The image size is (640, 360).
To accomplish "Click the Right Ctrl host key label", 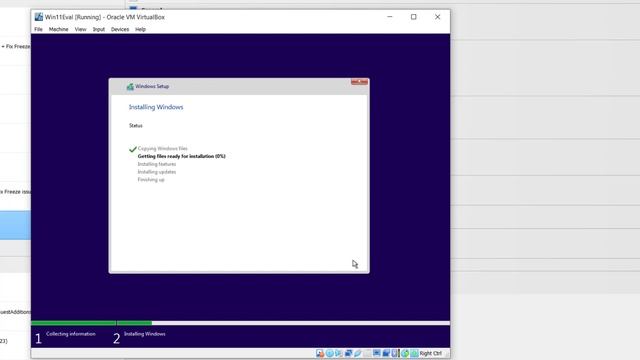I will (x=431, y=353).
